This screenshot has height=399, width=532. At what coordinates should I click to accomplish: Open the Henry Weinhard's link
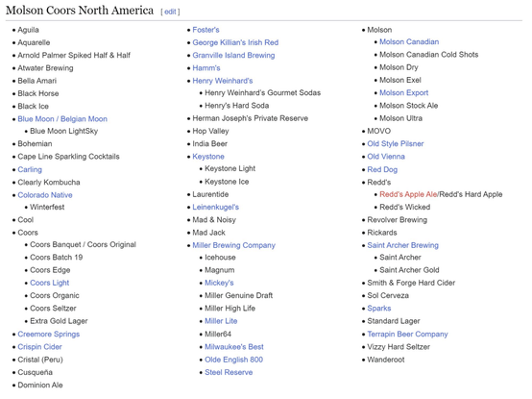pyautogui.click(x=223, y=81)
